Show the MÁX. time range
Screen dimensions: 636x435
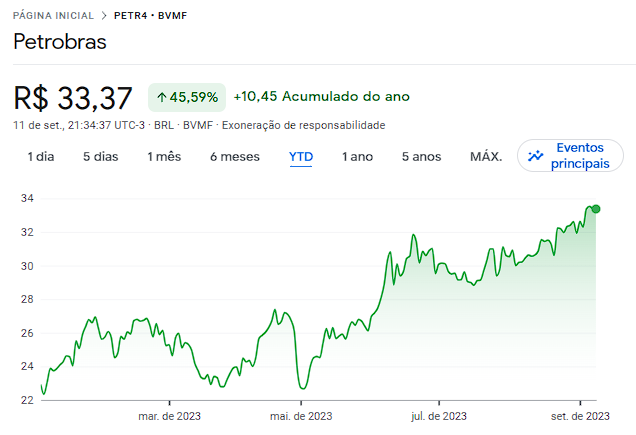pos(486,157)
